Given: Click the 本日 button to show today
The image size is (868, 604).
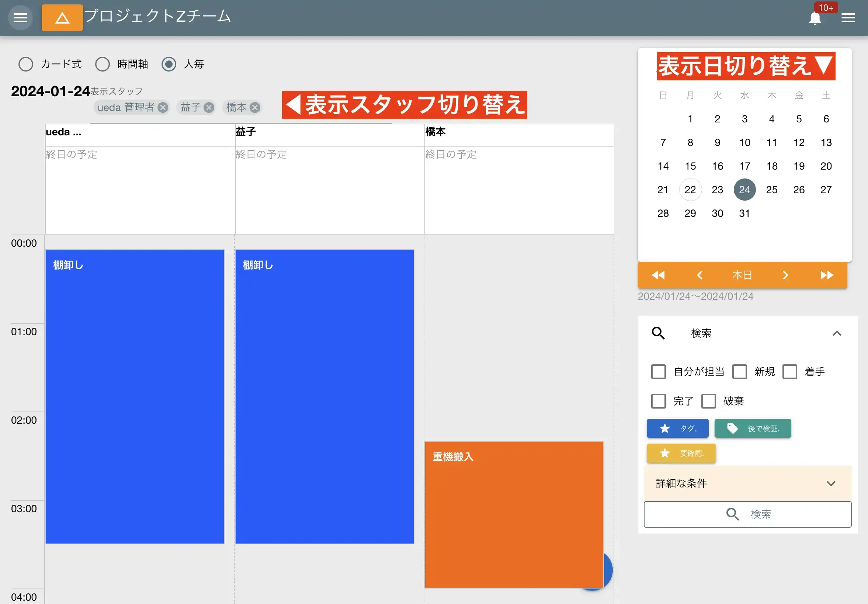Looking at the screenshot, I should point(743,275).
